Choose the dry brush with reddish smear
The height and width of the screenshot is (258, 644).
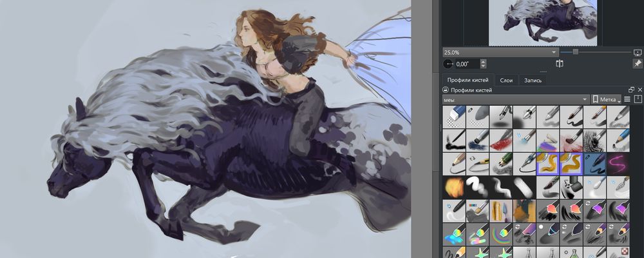[x=571, y=141]
